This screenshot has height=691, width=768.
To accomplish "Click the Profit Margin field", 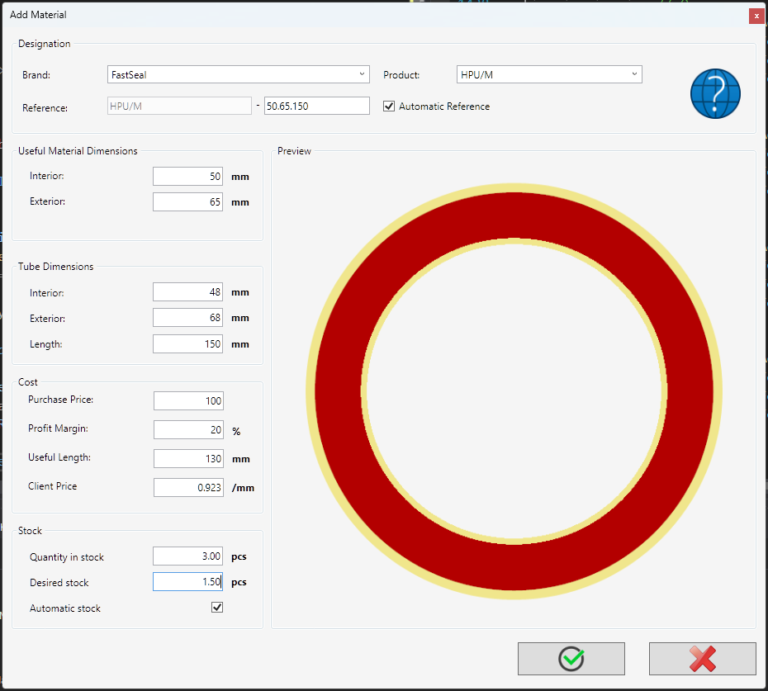I will click(x=189, y=429).
